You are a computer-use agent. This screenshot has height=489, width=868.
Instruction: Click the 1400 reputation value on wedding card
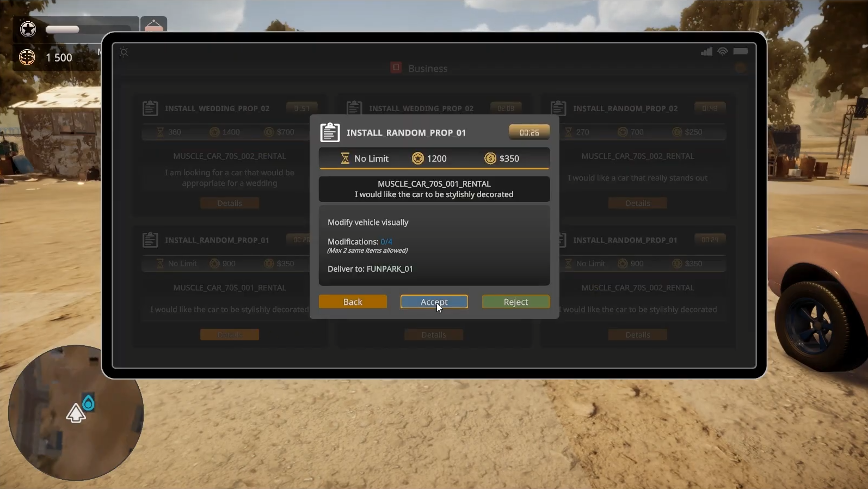pyautogui.click(x=231, y=132)
